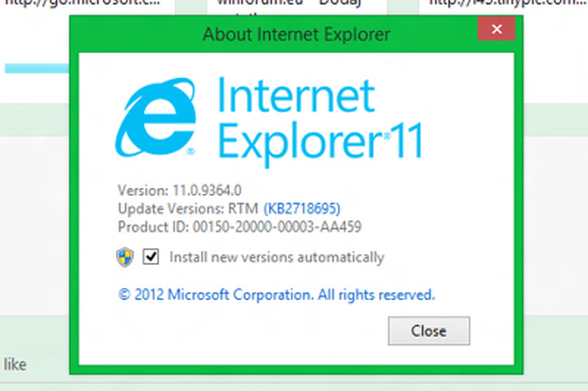Click the 'like' text behind the dialog
This screenshot has height=391, width=588.
tap(15, 364)
